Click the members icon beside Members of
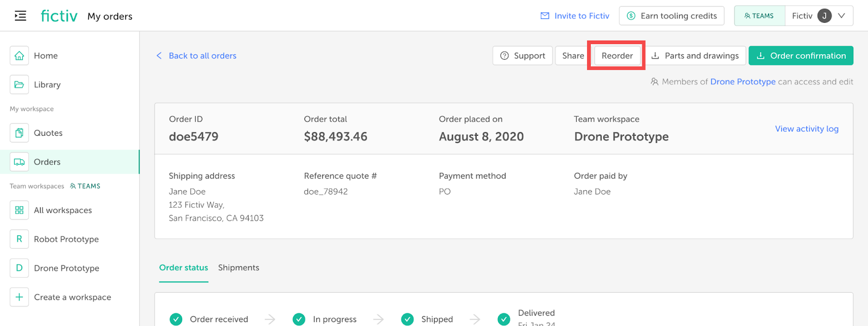 655,82
